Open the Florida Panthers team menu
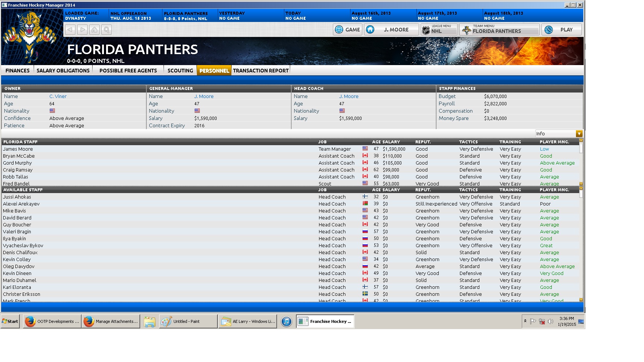 pos(499,30)
